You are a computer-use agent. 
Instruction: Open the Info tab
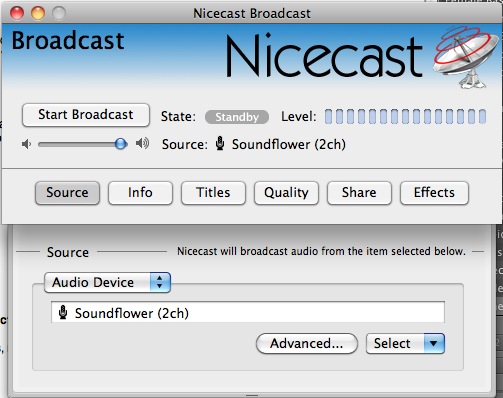pos(140,193)
